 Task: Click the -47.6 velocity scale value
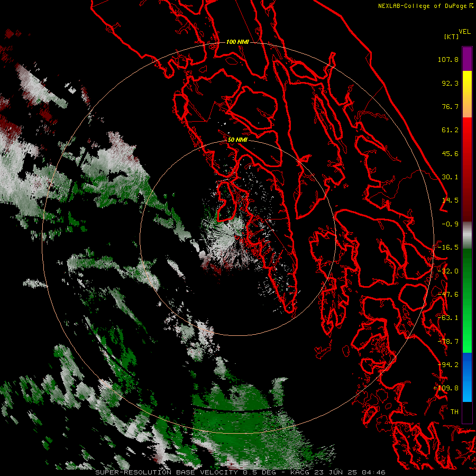coord(448,295)
